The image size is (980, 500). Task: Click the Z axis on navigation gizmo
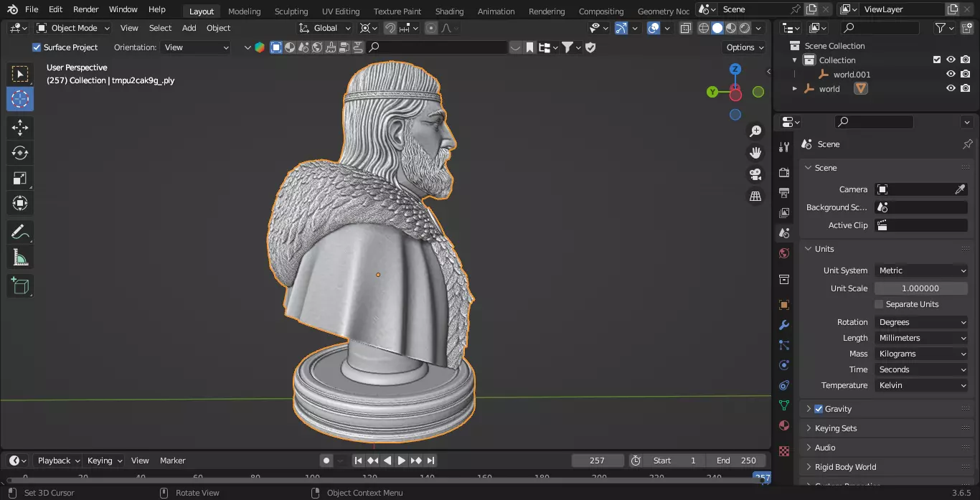coord(735,69)
